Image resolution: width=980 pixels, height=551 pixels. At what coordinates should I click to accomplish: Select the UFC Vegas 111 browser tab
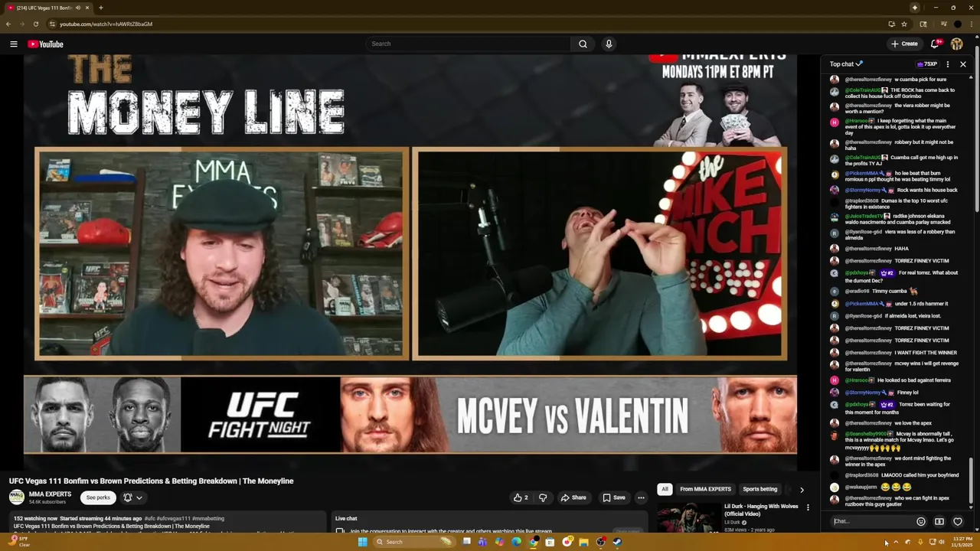click(49, 8)
